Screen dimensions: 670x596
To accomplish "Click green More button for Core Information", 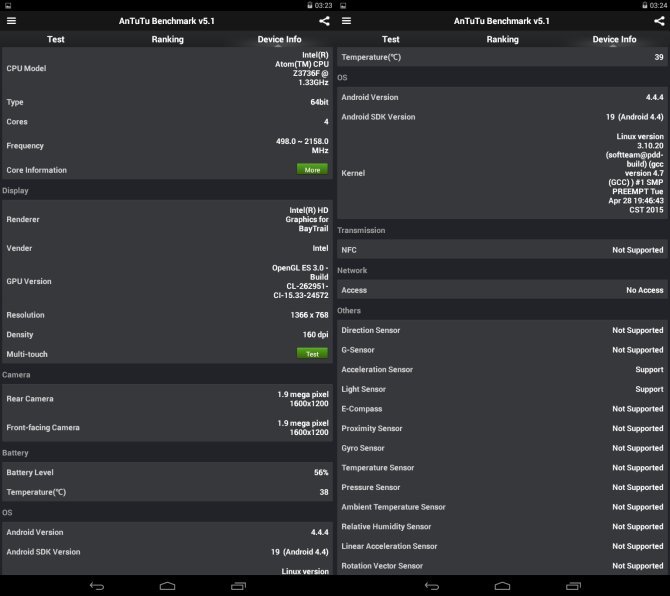I will [x=312, y=170].
